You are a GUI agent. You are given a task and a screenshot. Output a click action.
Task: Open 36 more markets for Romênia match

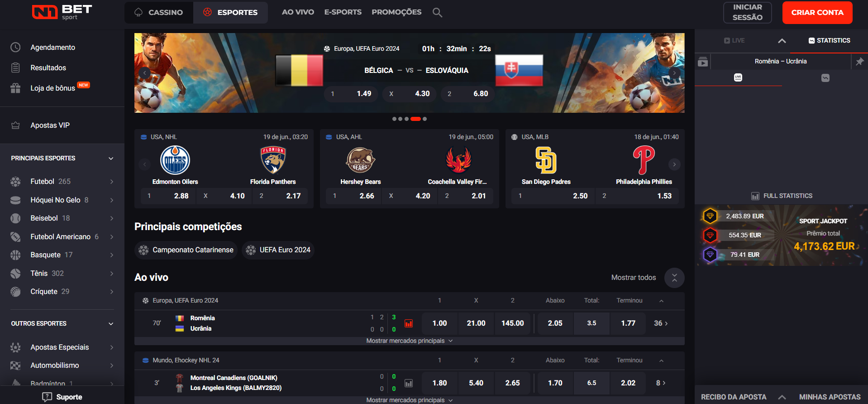[x=661, y=323]
